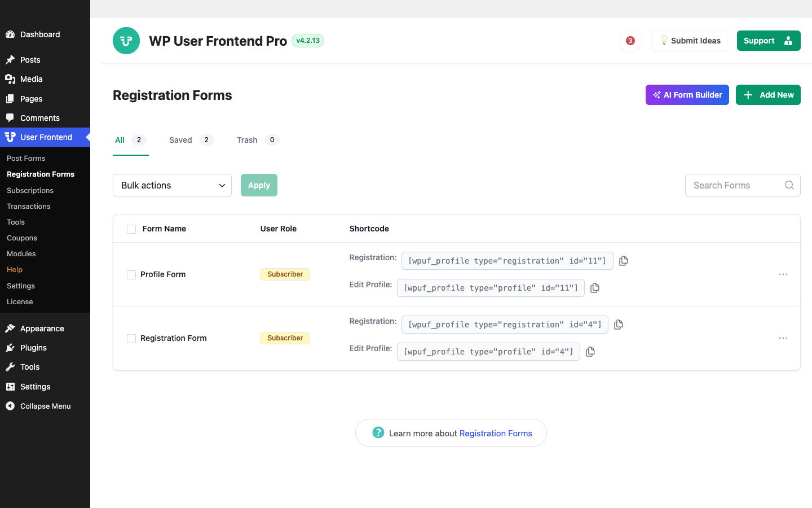This screenshot has width=812, height=508.
Task: Open Modules submenu item
Action: coord(21,253)
